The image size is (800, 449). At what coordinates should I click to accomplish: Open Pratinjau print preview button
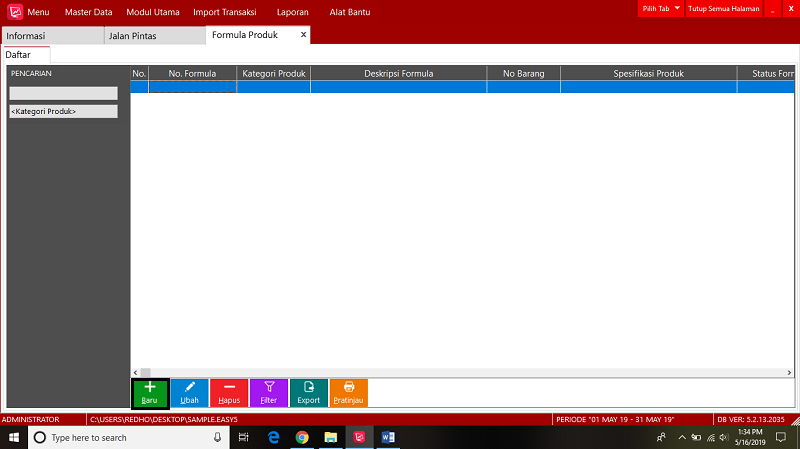point(348,392)
